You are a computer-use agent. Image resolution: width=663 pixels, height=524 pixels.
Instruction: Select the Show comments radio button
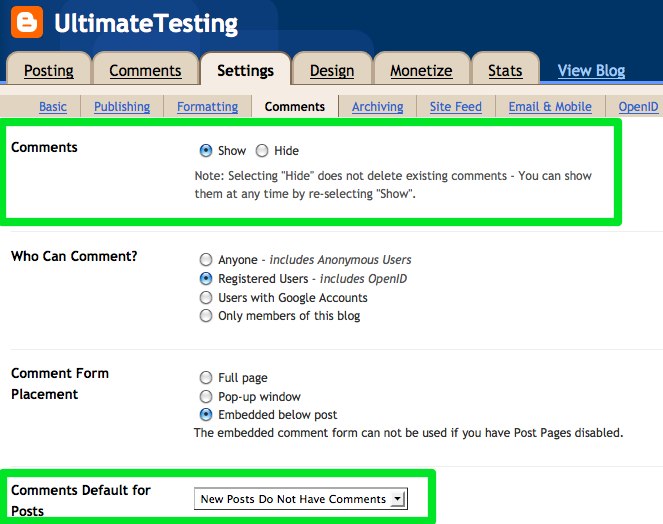[206, 151]
